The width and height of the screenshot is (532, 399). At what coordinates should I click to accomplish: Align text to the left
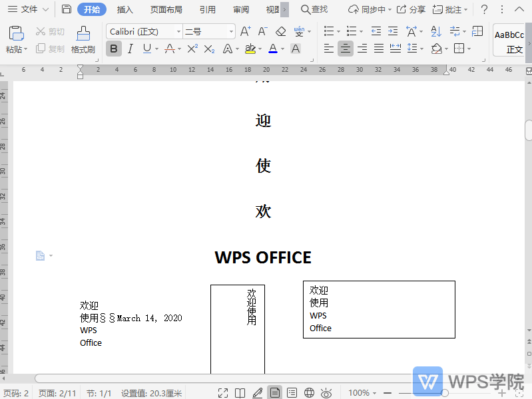point(329,49)
